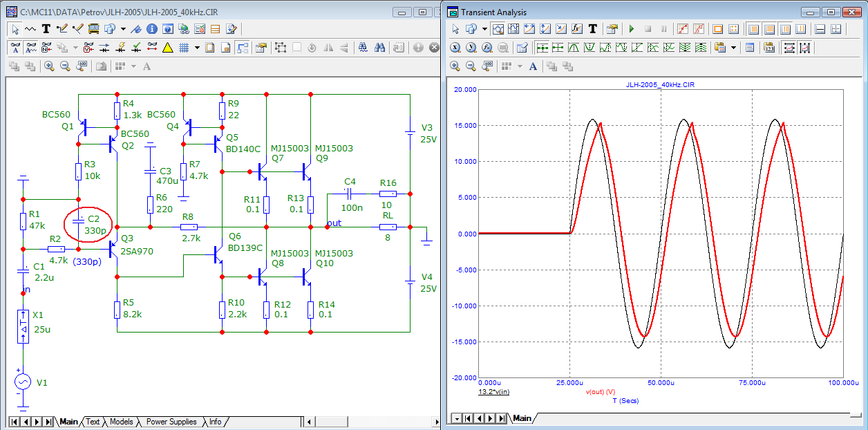This screenshot has height=430, width=868.
Task: Switch to the Info tab
Action: click(216, 422)
